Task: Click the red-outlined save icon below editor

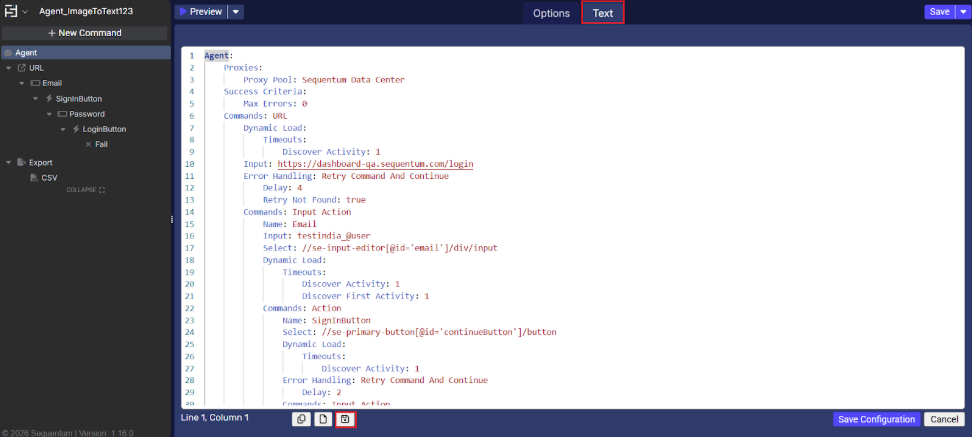Action: point(345,419)
